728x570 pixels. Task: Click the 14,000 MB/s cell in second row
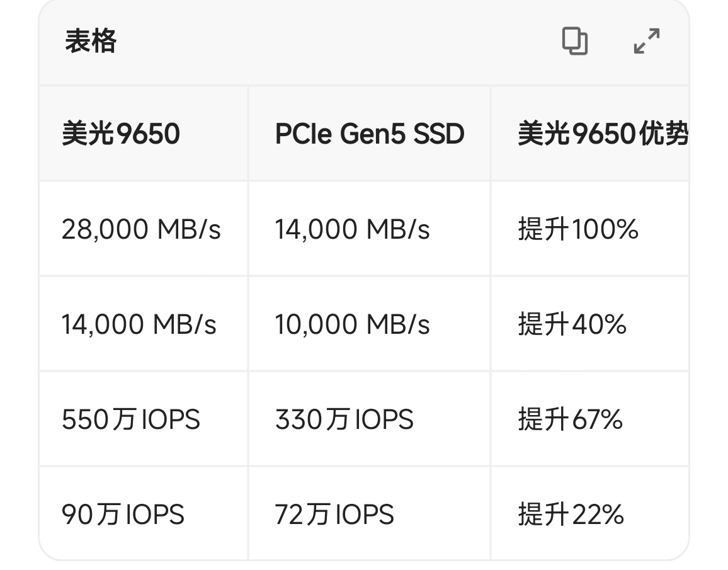tap(139, 325)
